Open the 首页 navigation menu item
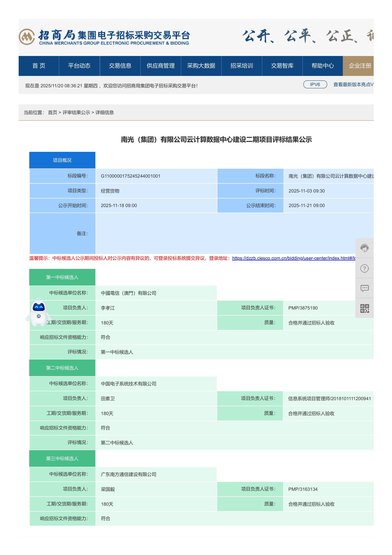 [x=39, y=66]
